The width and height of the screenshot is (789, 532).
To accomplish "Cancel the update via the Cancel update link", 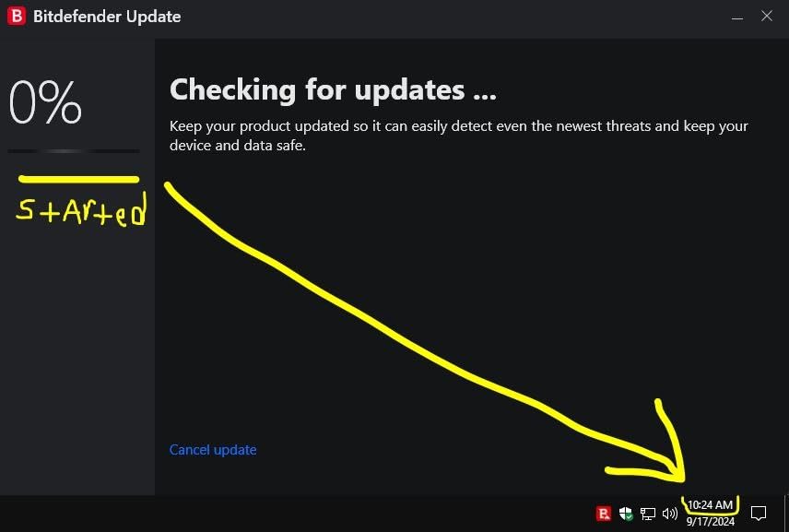I will tap(213, 449).
